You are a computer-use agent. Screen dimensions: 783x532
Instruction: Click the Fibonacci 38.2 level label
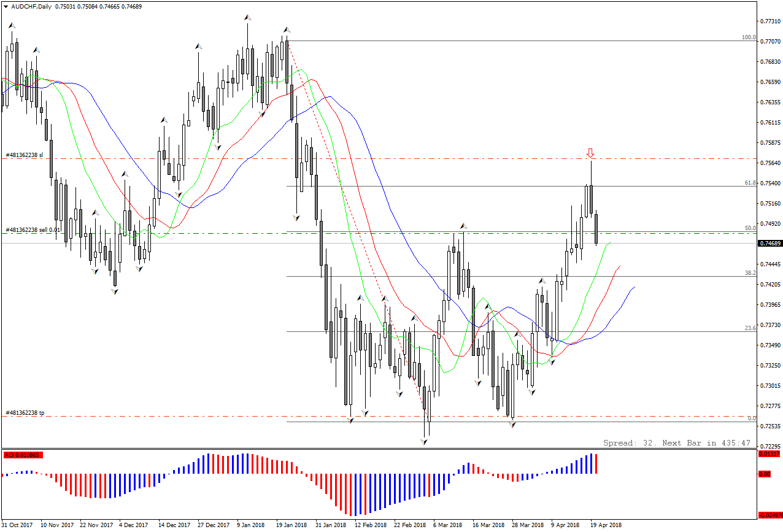coord(750,272)
